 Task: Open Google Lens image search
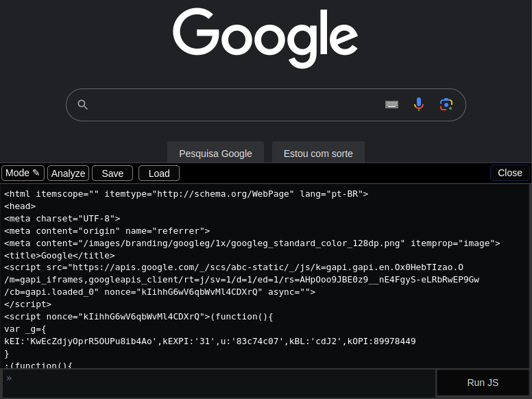click(446, 104)
